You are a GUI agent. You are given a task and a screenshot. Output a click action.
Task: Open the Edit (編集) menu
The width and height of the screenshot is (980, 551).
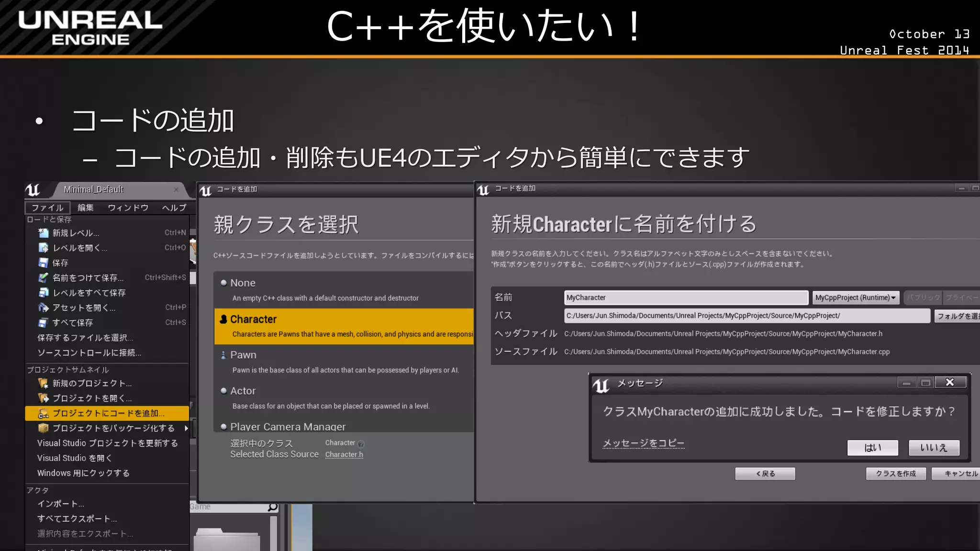pyautogui.click(x=86, y=208)
